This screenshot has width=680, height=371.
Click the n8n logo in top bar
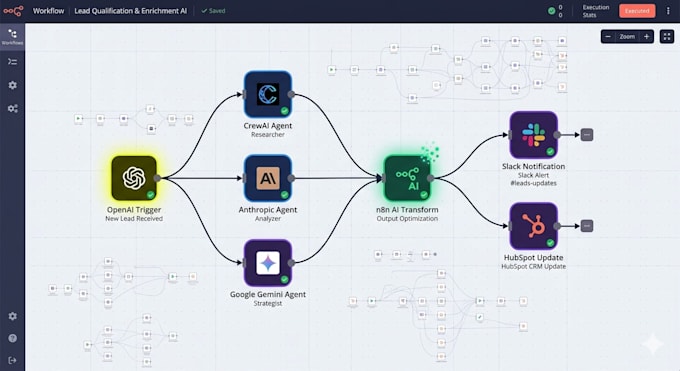(x=13, y=11)
